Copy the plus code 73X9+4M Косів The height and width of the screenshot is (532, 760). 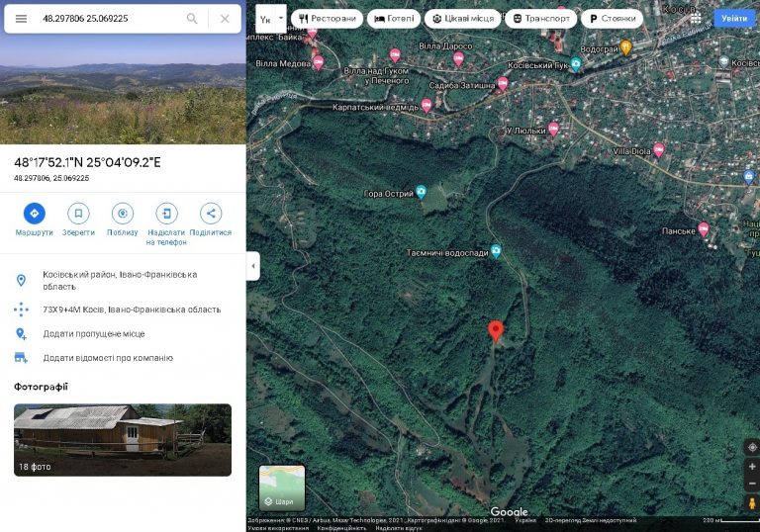(123, 310)
